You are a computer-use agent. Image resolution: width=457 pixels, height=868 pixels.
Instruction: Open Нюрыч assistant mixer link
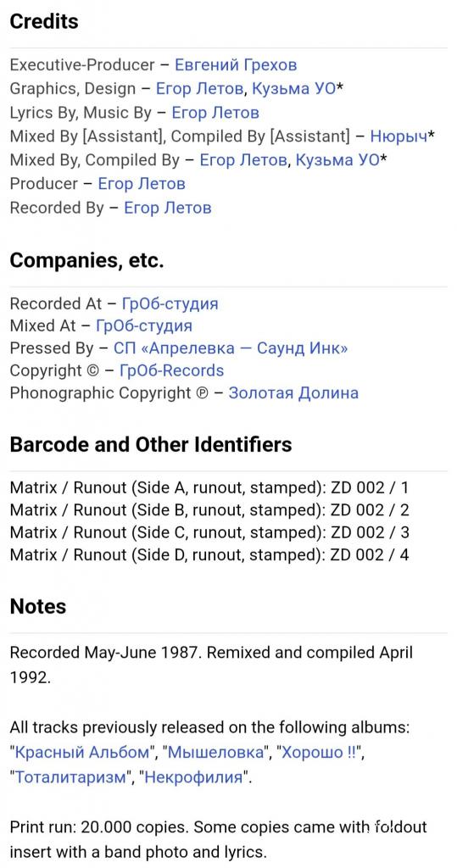click(x=398, y=136)
